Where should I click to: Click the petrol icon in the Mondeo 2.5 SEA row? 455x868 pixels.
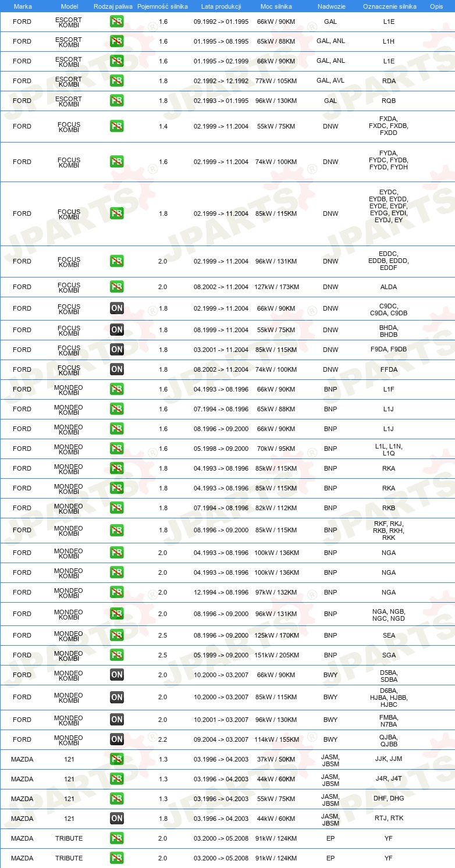[x=117, y=635]
